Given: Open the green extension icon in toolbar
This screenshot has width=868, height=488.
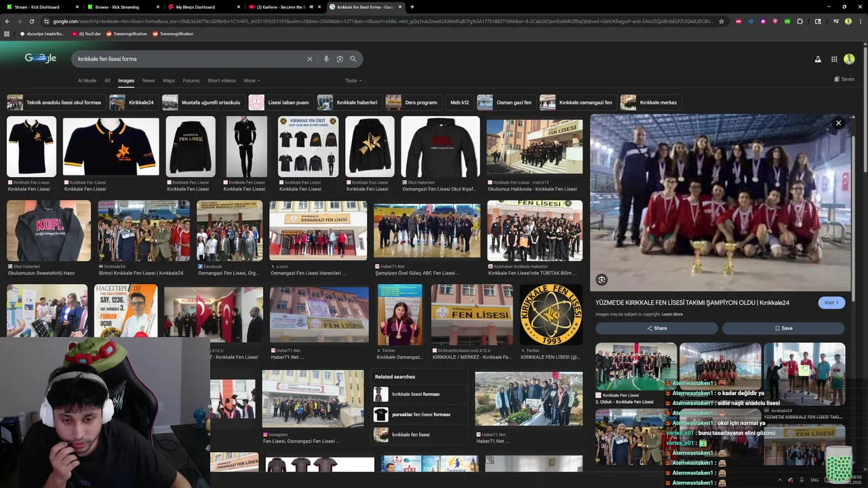Looking at the screenshot, I should pyautogui.click(x=787, y=21).
